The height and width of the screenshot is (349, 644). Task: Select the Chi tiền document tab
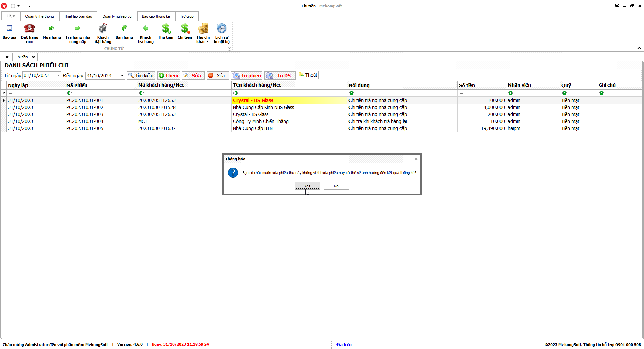point(22,57)
